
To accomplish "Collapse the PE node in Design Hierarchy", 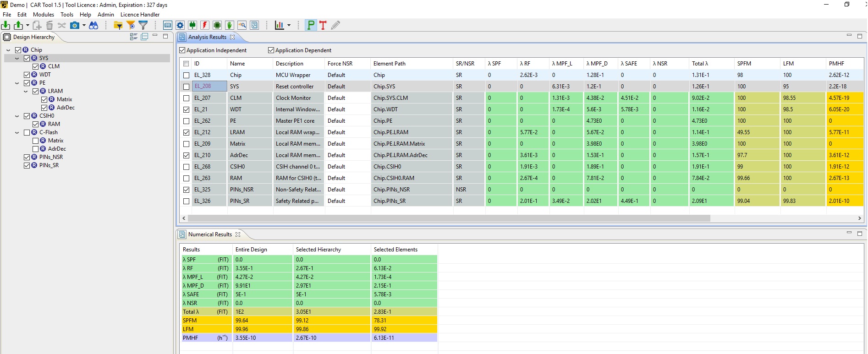I will tap(17, 83).
